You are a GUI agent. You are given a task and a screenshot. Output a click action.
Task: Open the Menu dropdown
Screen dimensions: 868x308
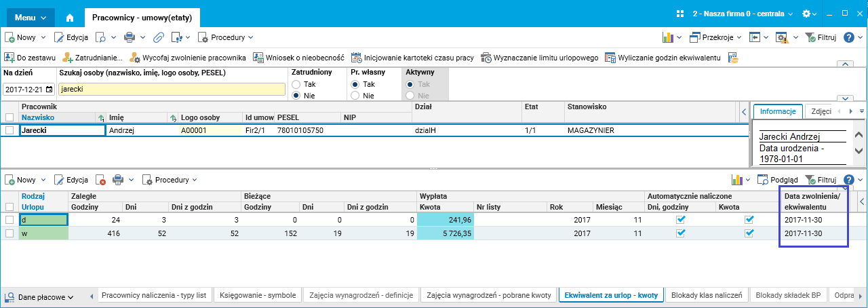coord(31,17)
